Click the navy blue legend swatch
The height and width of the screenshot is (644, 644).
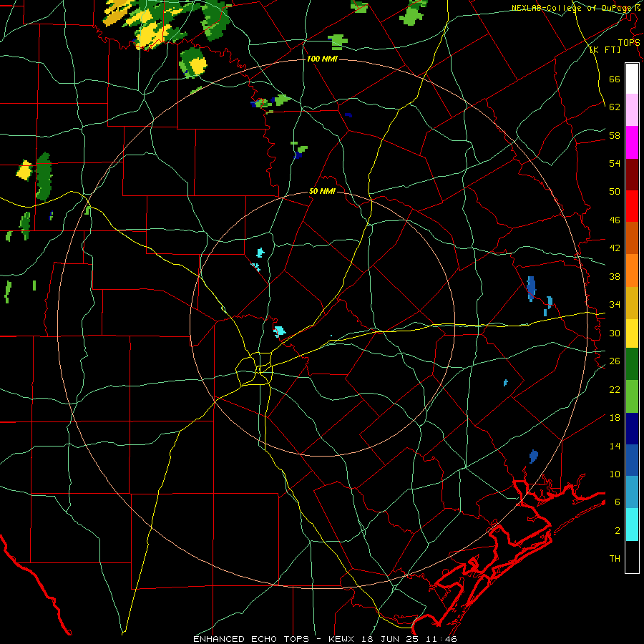coord(632,429)
